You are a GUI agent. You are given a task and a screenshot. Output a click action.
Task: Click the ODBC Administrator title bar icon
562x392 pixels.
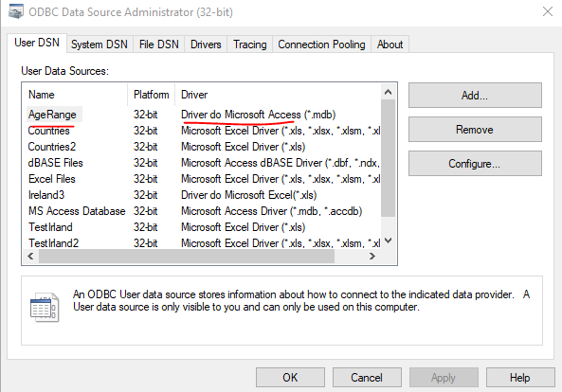click(16, 11)
